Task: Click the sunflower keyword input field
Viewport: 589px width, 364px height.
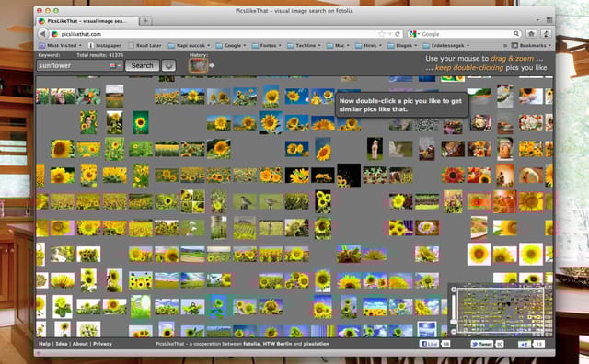Action: [74, 65]
